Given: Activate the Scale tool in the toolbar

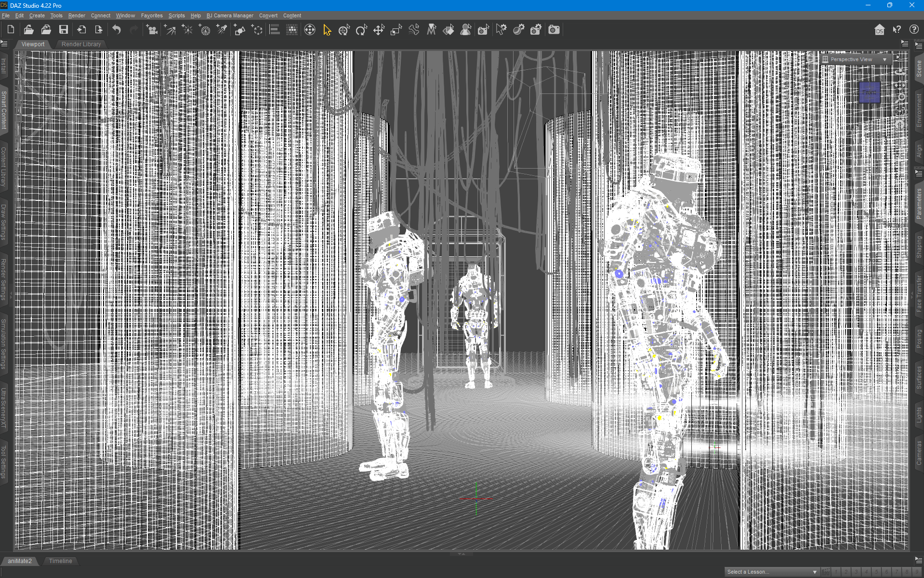Looking at the screenshot, I should (x=396, y=30).
